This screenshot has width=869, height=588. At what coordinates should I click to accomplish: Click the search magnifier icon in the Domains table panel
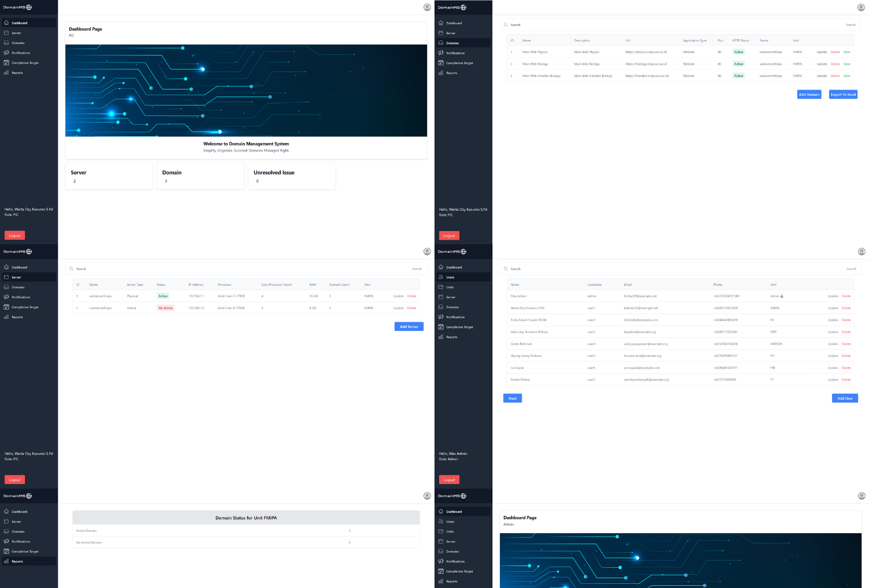(x=506, y=25)
